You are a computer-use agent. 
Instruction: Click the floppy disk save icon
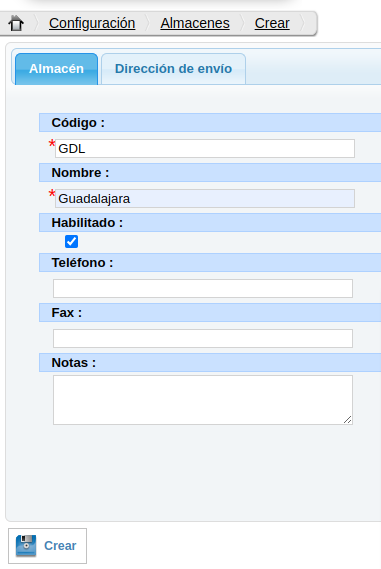[26, 545]
